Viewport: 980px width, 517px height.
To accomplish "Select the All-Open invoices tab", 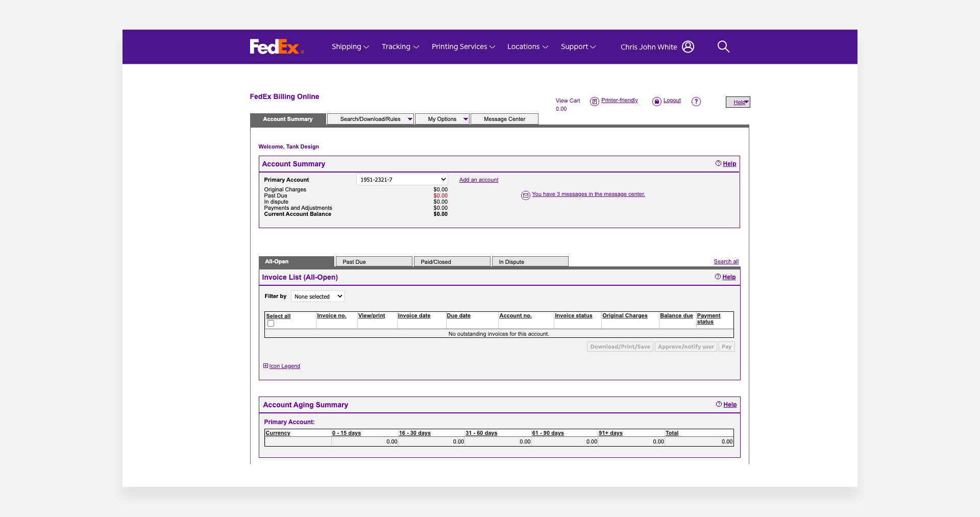I will 297,261.
